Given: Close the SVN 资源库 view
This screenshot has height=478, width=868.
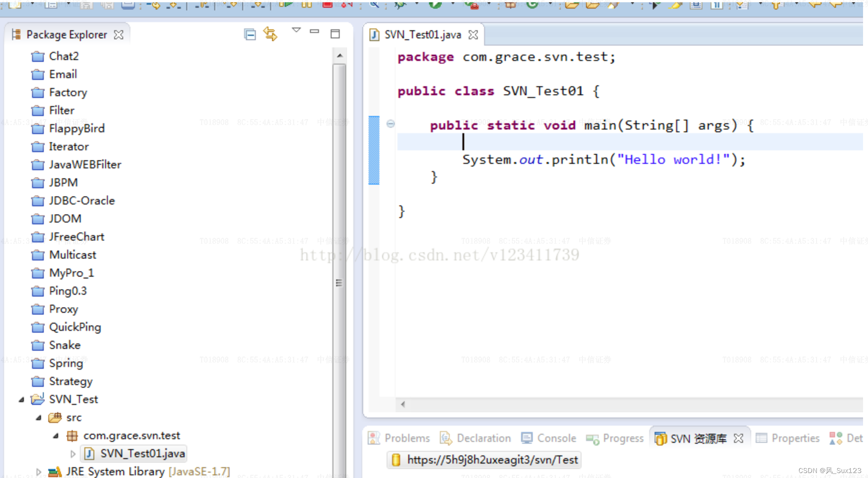Looking at the screenshot, I should pos(739,438).
